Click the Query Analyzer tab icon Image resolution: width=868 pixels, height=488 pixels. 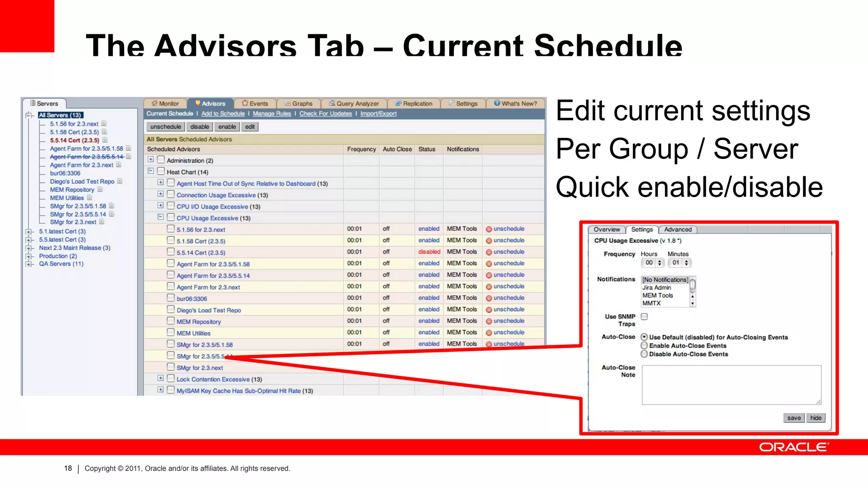pos(332,103)
